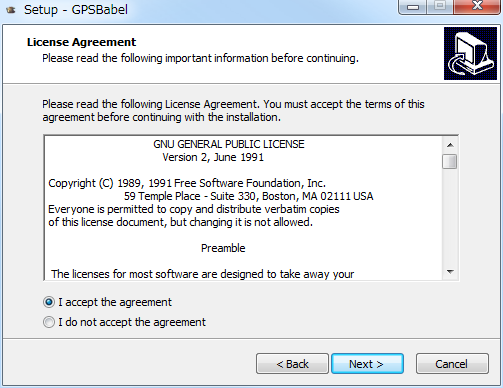Go back with the "< Back" button
Screen dimensions: 503x388
(292, 364)
